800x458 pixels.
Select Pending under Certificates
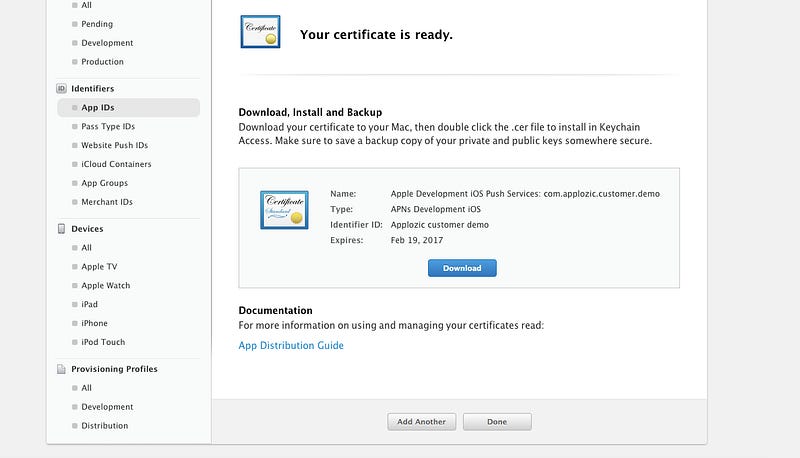[97, 24]
